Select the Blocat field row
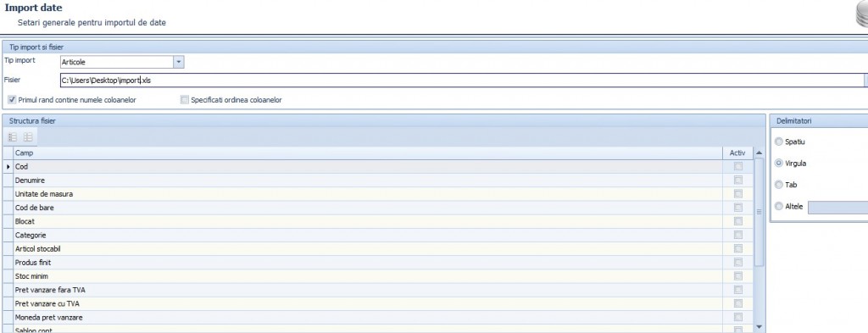868x333 pixels. point(368,221)
